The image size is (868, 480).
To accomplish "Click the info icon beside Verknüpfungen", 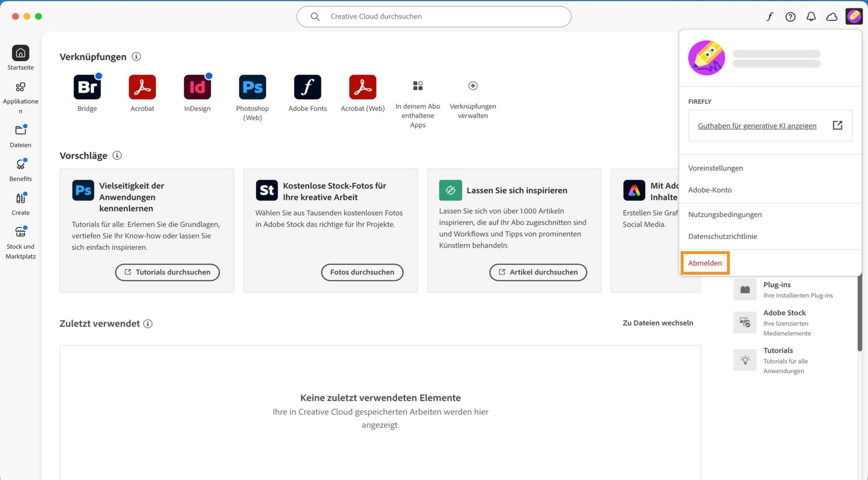I will [136, 57].
